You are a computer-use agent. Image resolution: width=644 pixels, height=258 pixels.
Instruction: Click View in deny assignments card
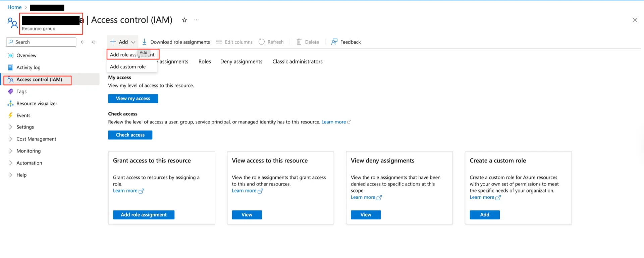click(366, 215)
